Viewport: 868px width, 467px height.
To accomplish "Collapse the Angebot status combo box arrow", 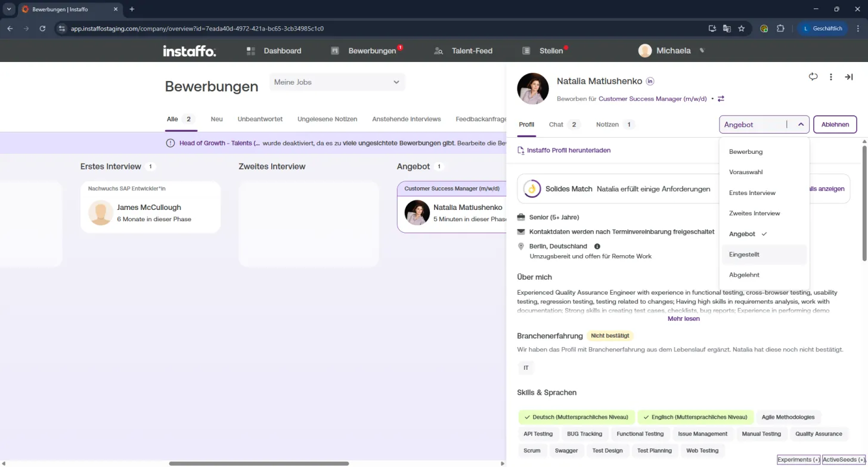I will click(x=801, y=125).
